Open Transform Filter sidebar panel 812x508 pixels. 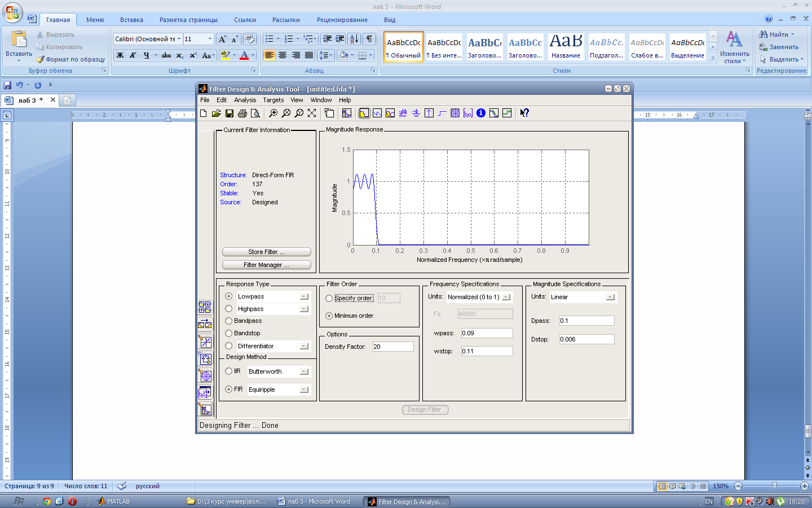(x=205, y=325)
